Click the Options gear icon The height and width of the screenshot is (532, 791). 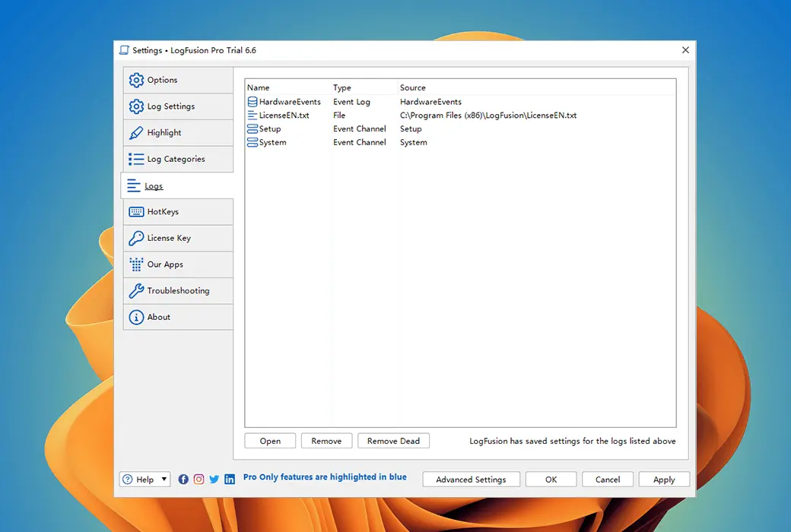(136, 80)
